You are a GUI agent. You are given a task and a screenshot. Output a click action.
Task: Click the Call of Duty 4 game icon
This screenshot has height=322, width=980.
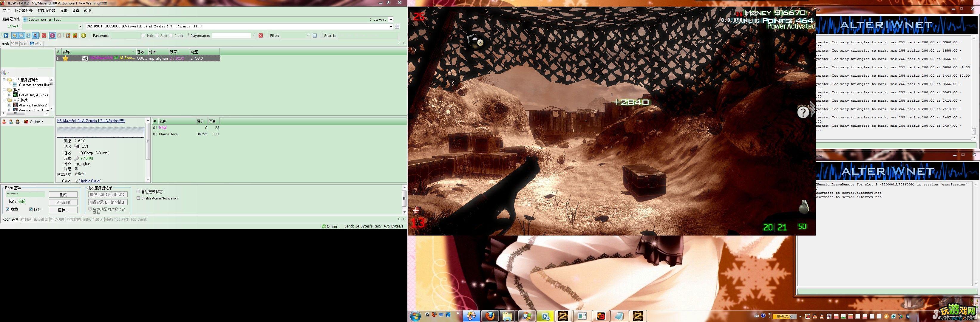15,95
